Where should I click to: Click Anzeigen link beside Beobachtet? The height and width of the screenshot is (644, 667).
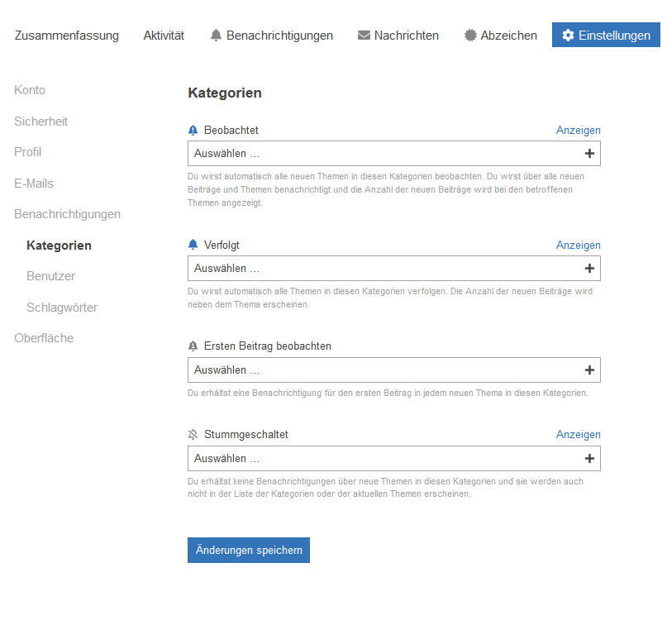tap(578, 130)
